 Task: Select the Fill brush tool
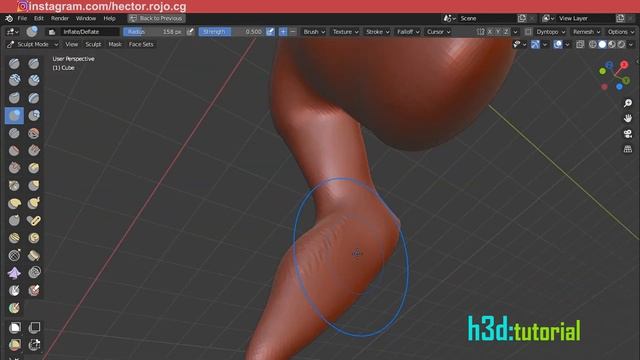[x=34, y=151]
